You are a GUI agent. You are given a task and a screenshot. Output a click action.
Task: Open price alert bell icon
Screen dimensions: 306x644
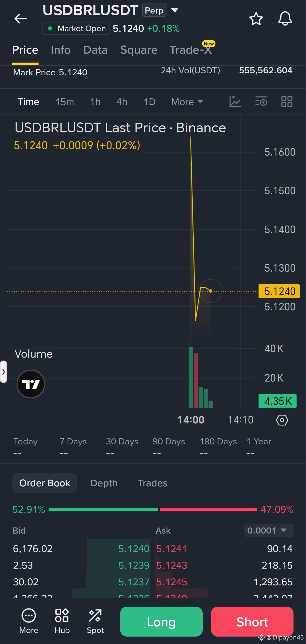pos(285,18)
